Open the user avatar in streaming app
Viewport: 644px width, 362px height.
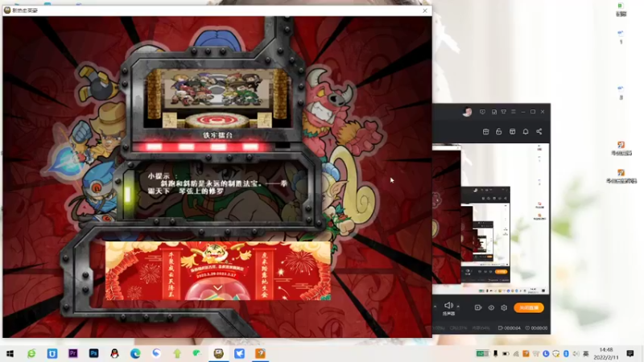(467, 112)
